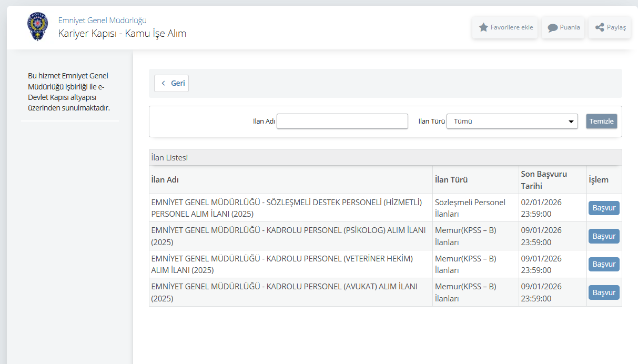Share the page using Paylaş
This screenshot has height=364, width=638.
[x=610, y=27]
